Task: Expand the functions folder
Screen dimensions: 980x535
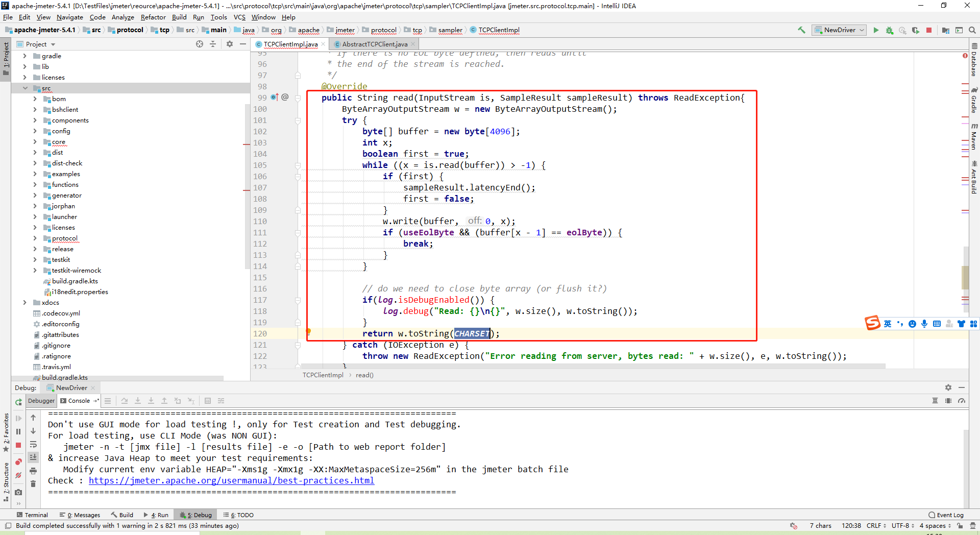Action: 35,185
